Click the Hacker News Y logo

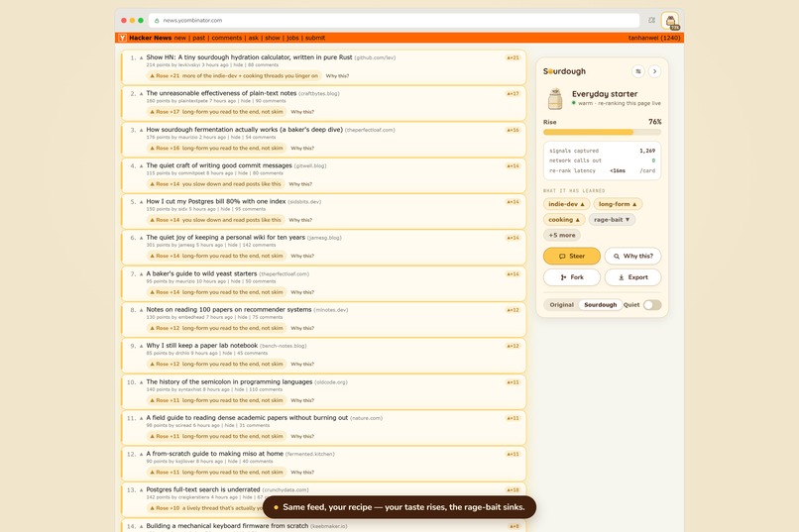[122, 38]
